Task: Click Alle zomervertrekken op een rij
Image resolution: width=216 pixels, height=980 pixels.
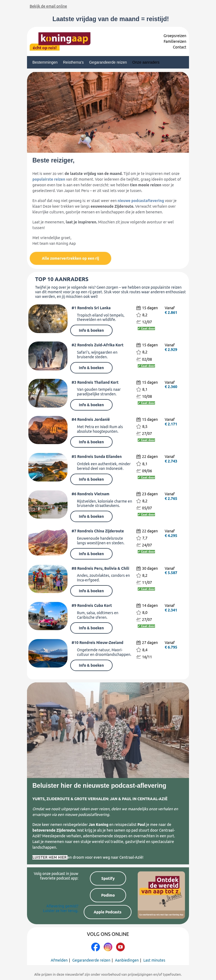Action: click(x=70, y=258)
